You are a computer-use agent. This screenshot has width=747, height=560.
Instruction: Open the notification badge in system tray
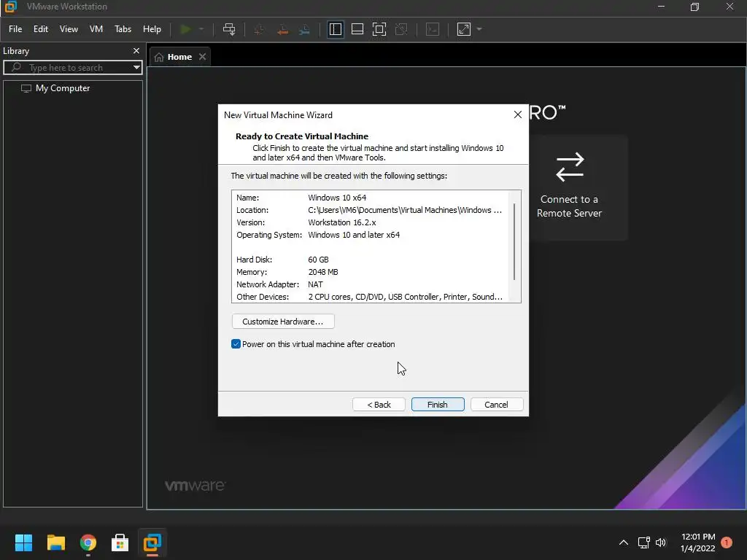click(x=727, y=542)
